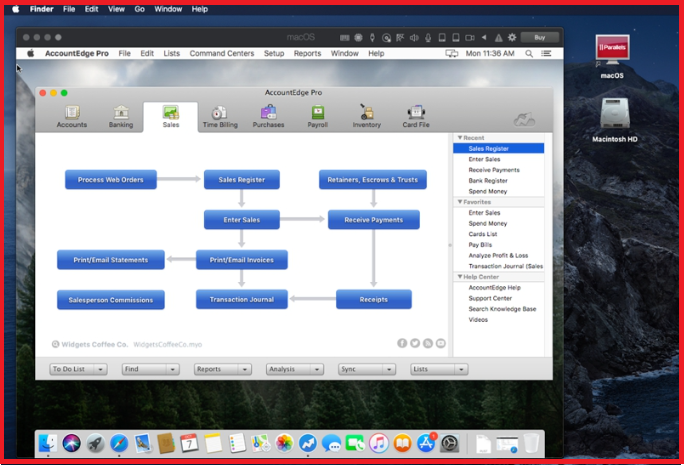This screenshot has width=685, height=465.
Task: Open the Analysis dropdown menu
Action: click(x=294, y=369)
